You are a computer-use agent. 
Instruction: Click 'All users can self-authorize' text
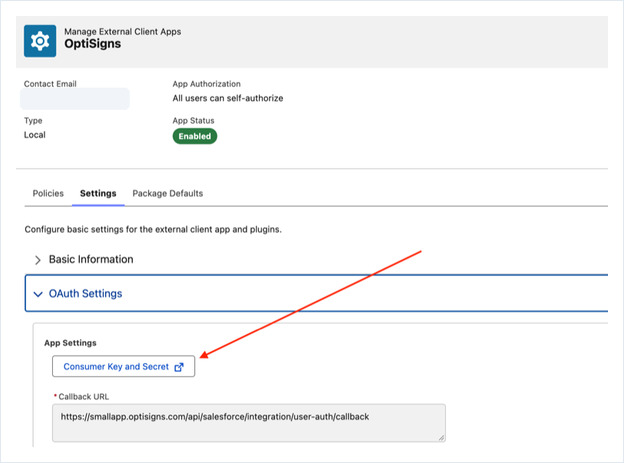228,98
